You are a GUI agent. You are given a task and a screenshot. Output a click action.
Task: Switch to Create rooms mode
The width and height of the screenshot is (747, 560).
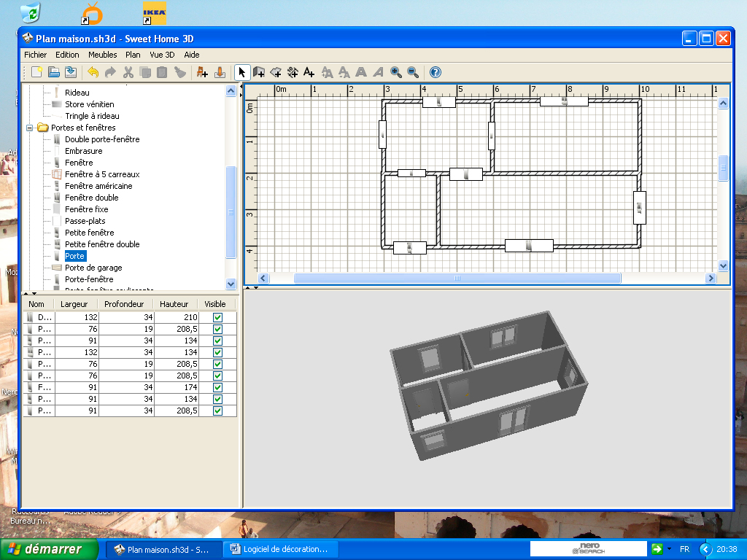(x=276, y=72)
